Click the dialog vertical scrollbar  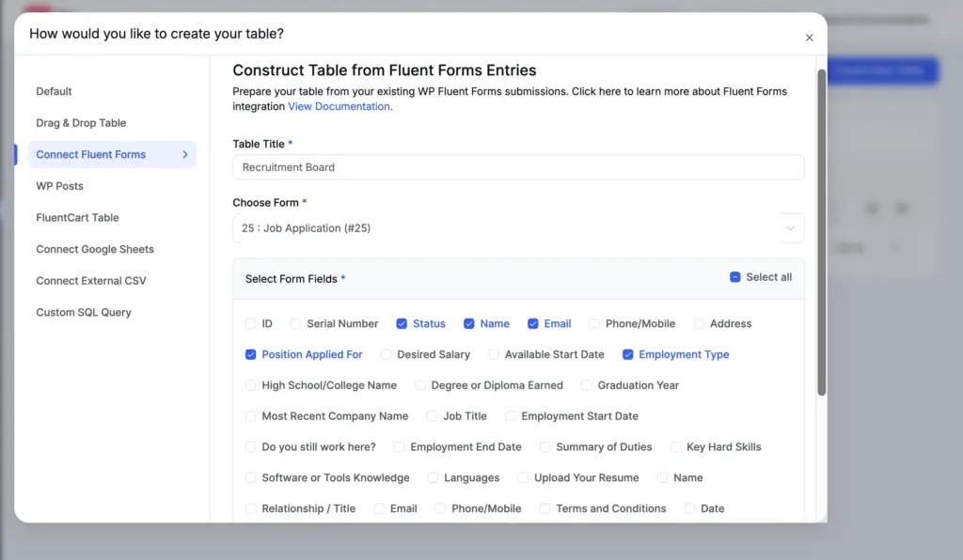tap(821, 233)
